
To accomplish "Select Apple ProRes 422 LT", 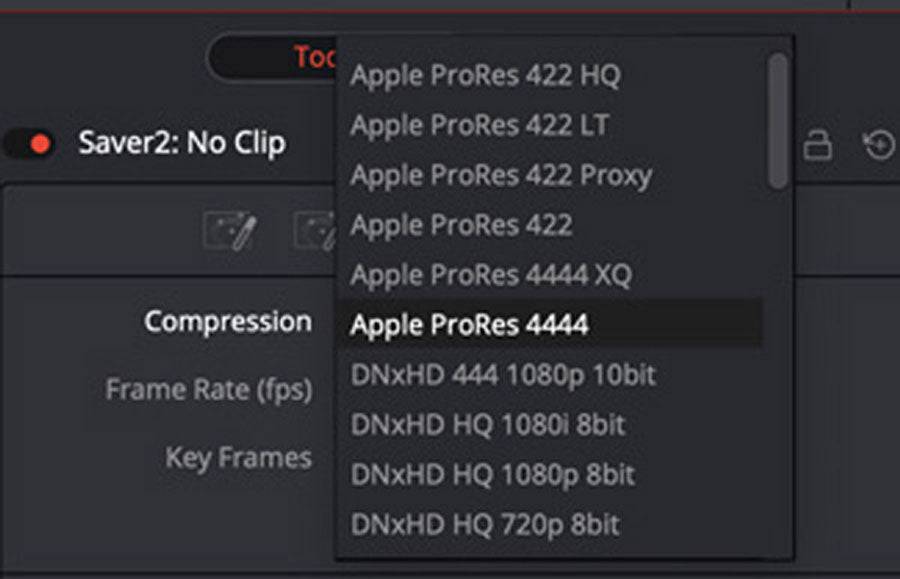I will [x=480, y=125].
